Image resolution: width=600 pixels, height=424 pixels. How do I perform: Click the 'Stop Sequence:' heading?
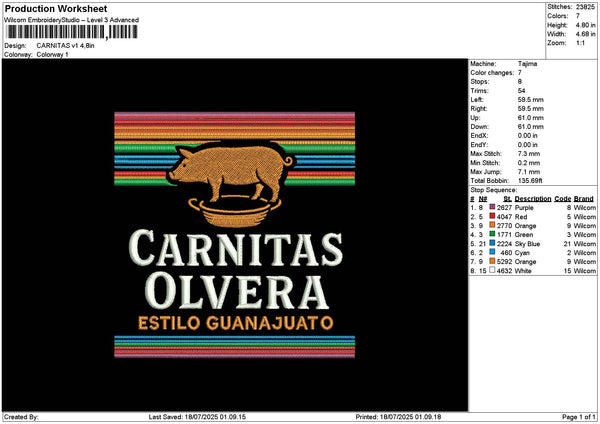pyautogui.click(x=494, y=190)
